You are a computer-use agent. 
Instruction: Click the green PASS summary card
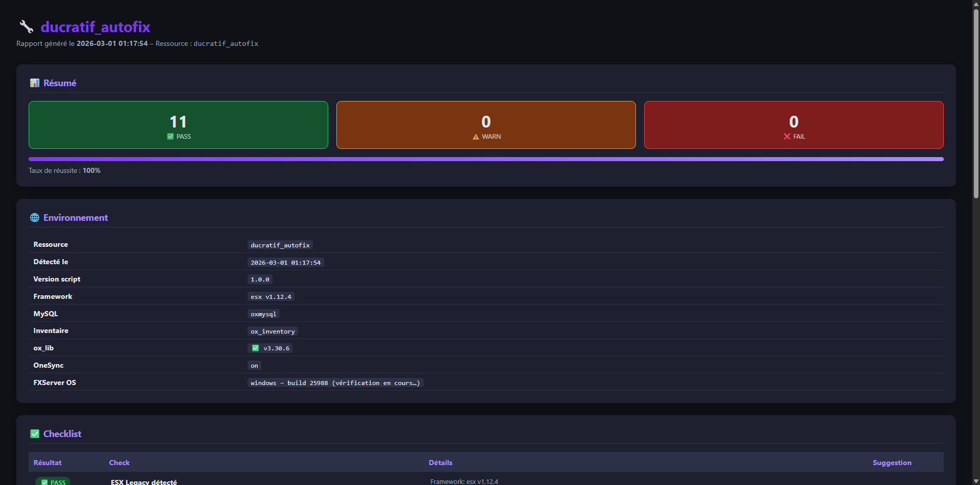(x=178, y=124)
